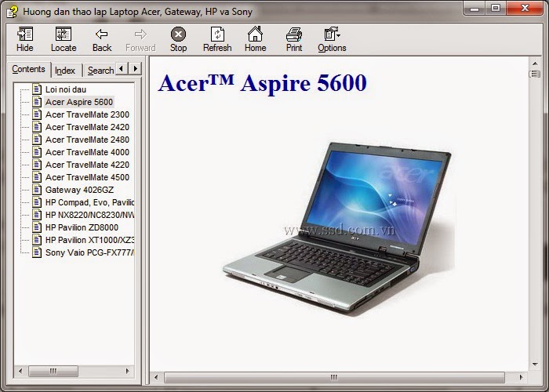The image size is (549, 392).
Task: Open the Options dropdown menu
Action: click(x=332, y=34)
